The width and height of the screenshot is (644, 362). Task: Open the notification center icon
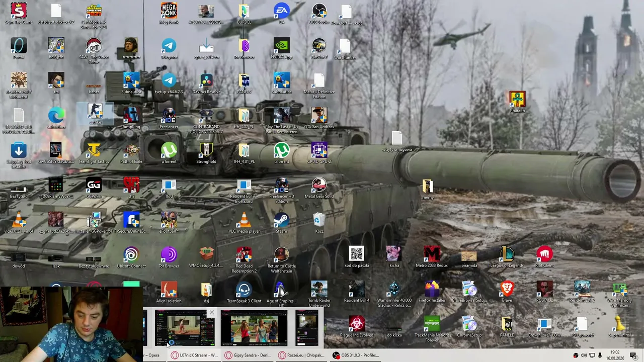[x=633, y=355]
